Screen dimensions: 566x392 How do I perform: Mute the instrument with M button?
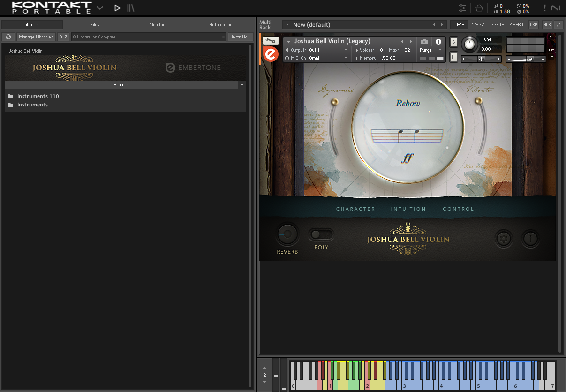[x=453, y=57]
